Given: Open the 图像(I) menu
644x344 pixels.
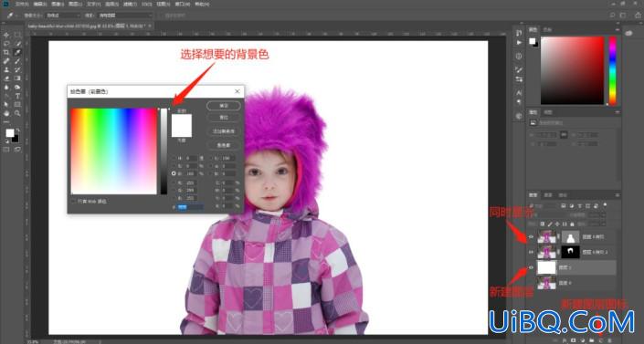Looking at the screenshot, I should (x=57, y=4).
